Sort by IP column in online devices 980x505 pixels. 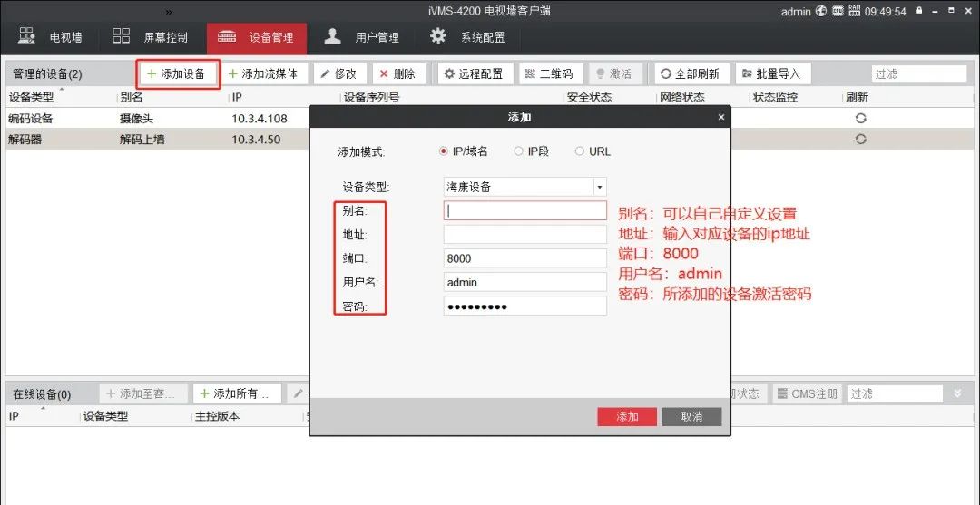(13, 416)
